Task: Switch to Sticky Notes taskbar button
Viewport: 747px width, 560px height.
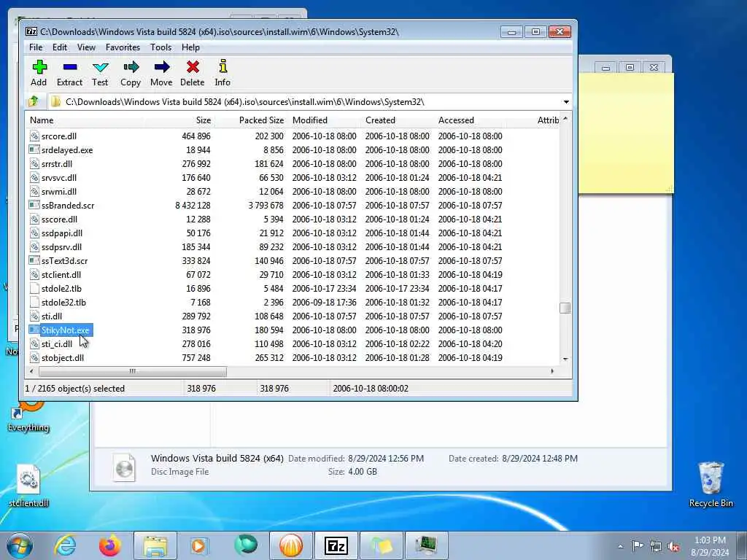Action: pos(381,545)
